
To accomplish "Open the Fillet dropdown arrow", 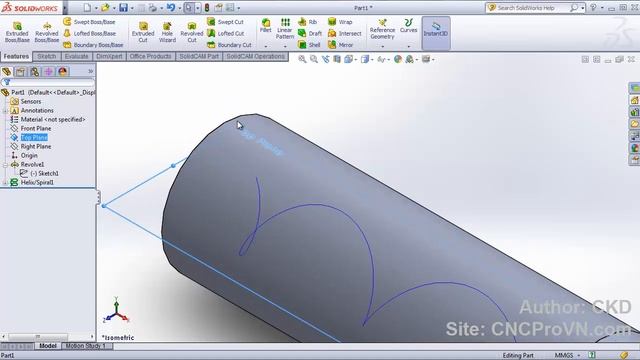I will (266, 47).
